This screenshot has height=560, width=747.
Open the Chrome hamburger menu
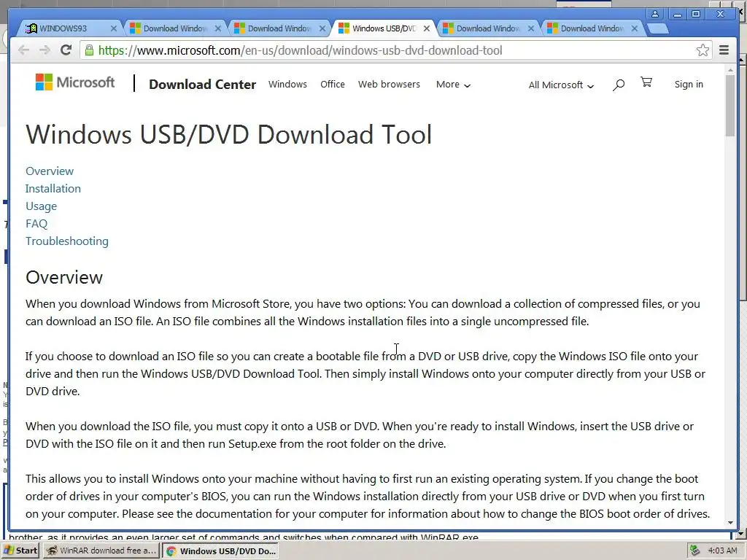pyautogui.click(x=724, y=50)
